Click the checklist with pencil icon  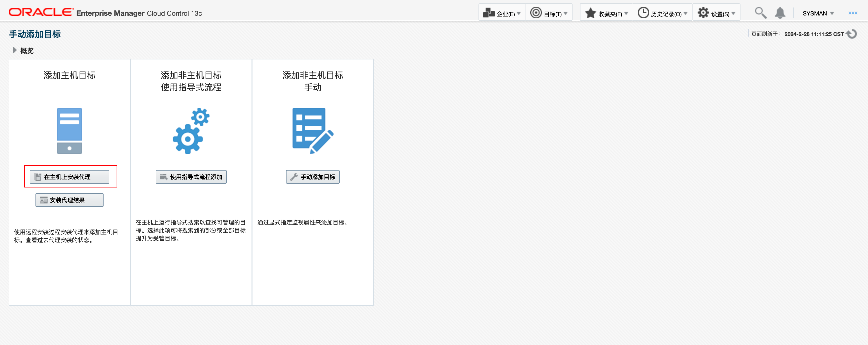312,131
